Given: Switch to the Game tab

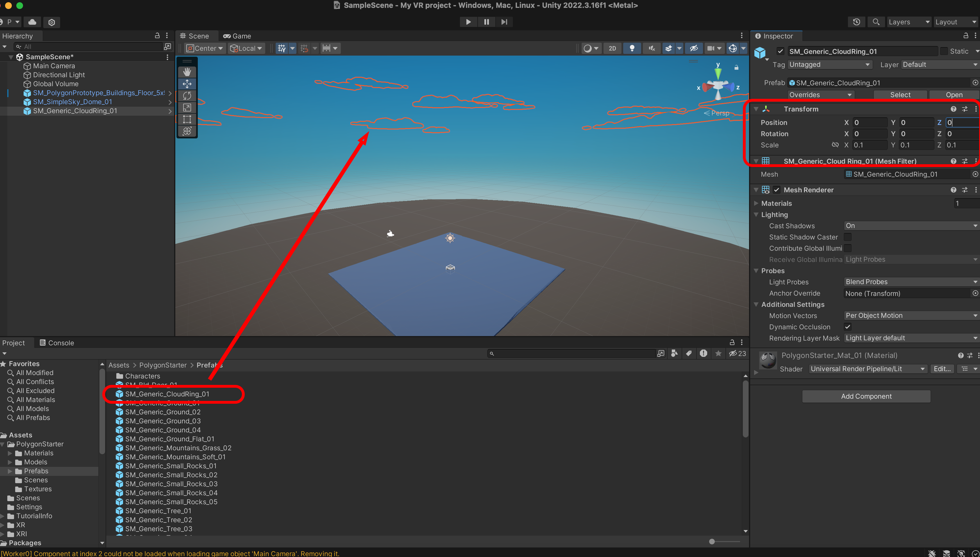Looking at the screenshot, I should (237, 36).
